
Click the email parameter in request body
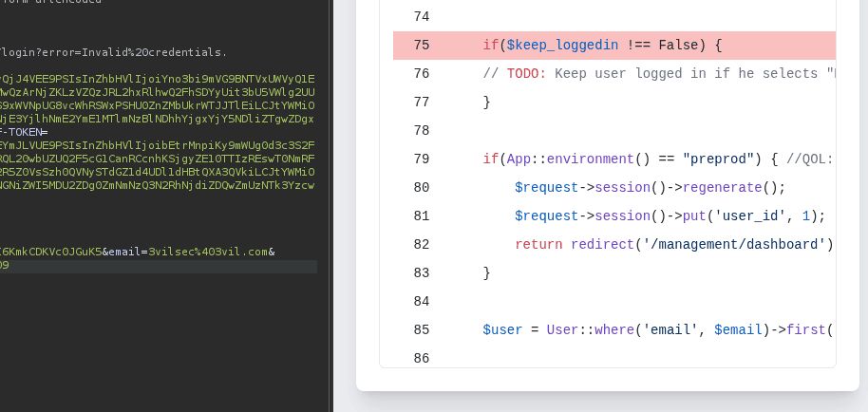coord(123,252)
